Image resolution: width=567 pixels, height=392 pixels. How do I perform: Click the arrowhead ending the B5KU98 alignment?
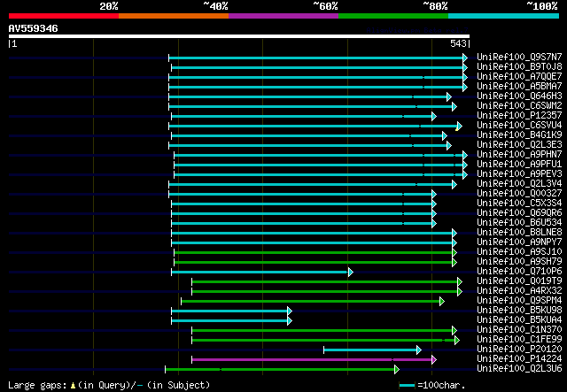[290, 311]
